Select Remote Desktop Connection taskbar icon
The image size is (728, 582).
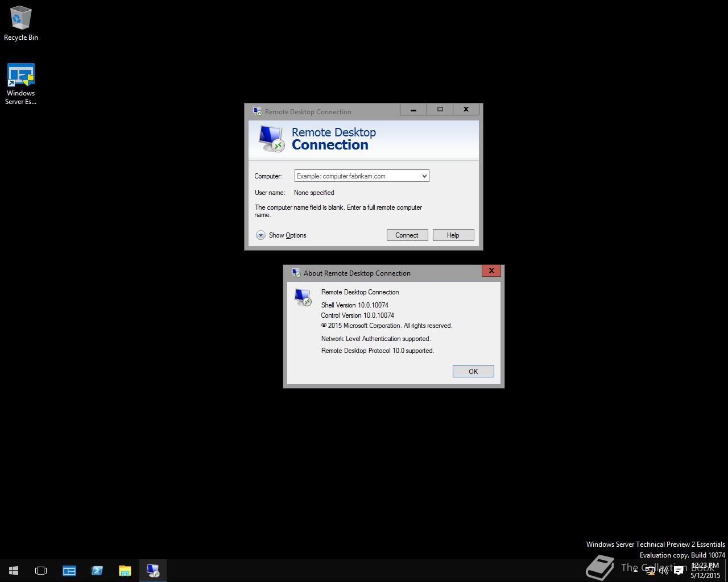coord(152,571)
